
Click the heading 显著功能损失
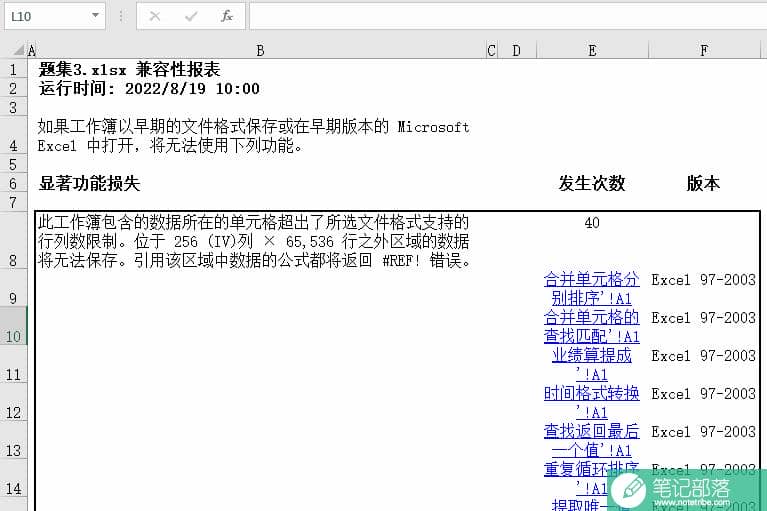point(90,184)
